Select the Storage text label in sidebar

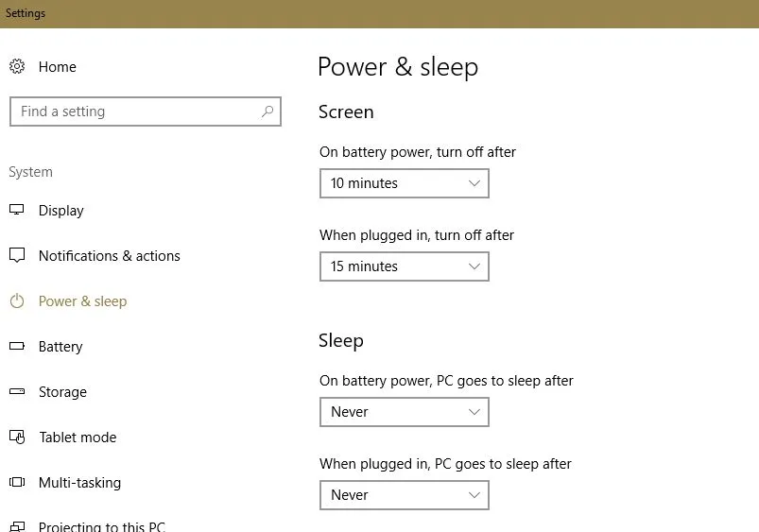(62, 392)
